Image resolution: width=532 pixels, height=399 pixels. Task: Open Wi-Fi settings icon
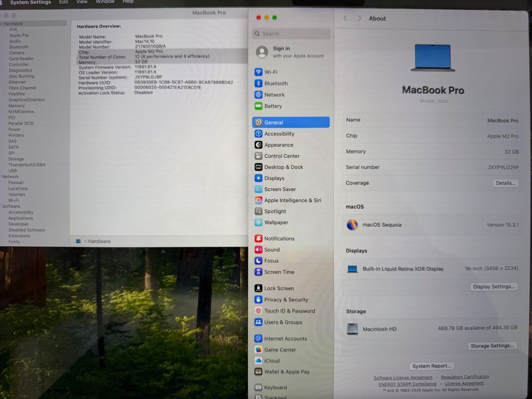(258, 72)
